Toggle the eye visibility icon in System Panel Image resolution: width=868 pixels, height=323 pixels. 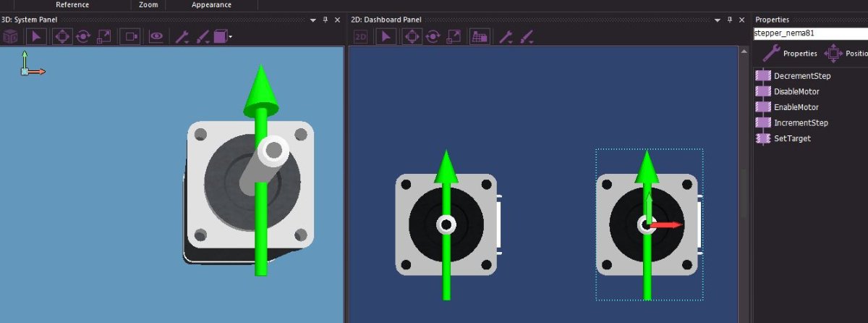[156, 36]
